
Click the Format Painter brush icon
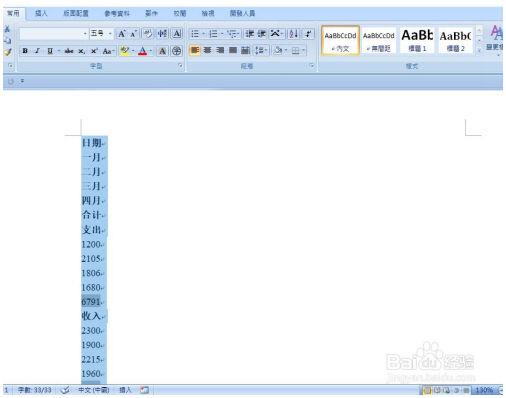[8, 52]
